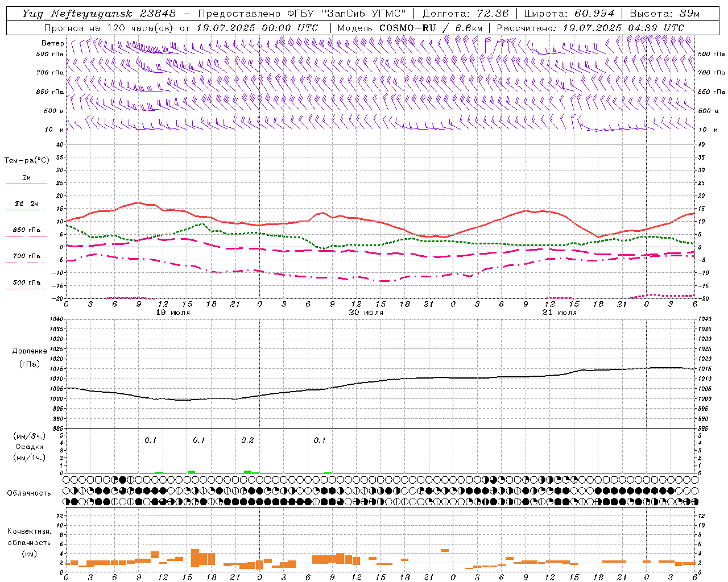
Task: Select the provider text ФГБУ "ЗапСиб УГМС"
Action: (x=348, y=13)
